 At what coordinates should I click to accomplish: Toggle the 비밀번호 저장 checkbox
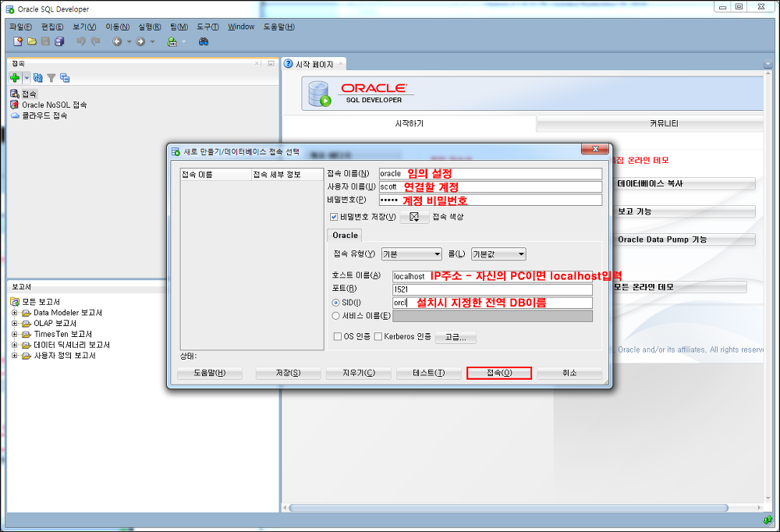(334, 217)
